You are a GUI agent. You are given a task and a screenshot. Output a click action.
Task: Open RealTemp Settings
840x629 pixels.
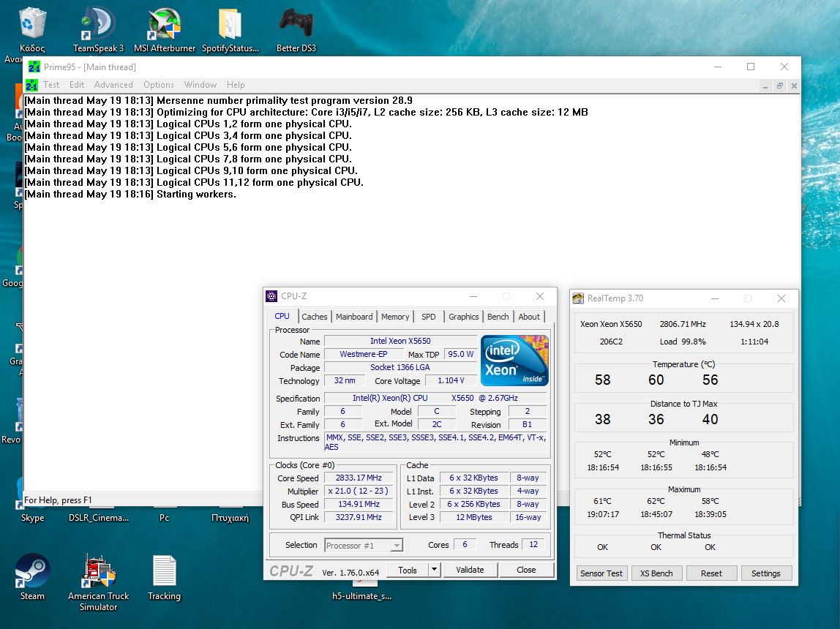pos(766,573)
